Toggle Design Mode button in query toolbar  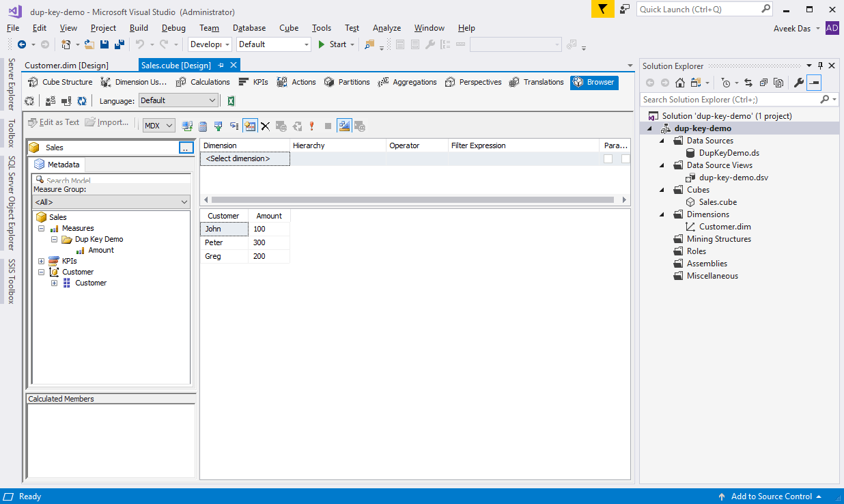pos(343,126)
